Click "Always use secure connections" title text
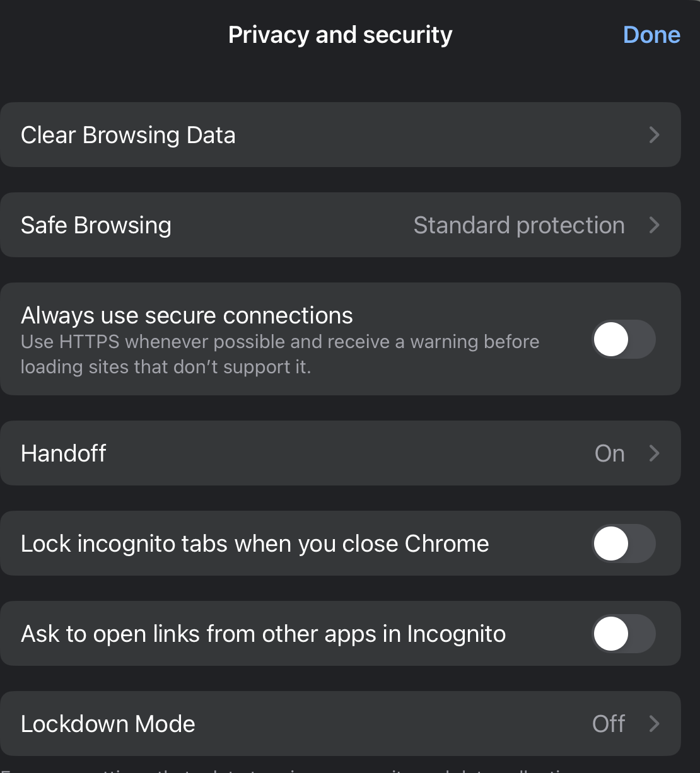Image resolution: width=700 pixels, height=773 pixels. pyautogui.click(x=187, y=315)
